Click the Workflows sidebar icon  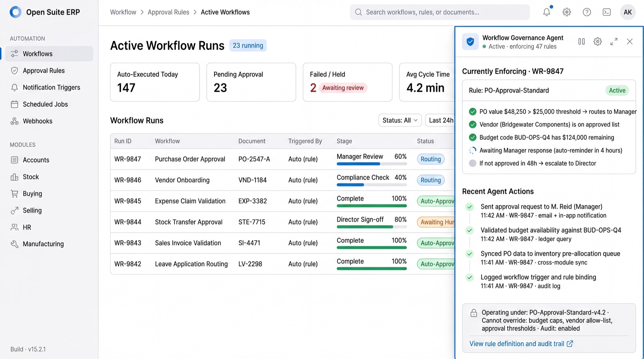(14, 54)
